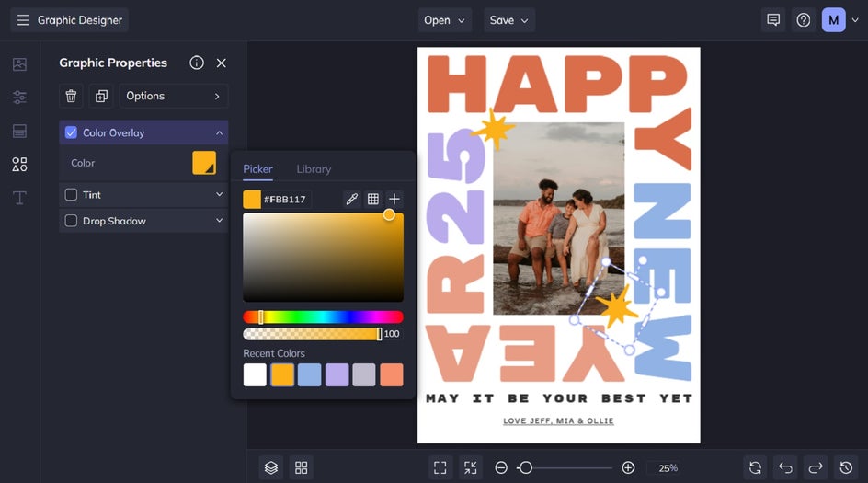Pick the lavender recent color swatch
The width and height of the screenshot is (868, 483).
(337, 375)
